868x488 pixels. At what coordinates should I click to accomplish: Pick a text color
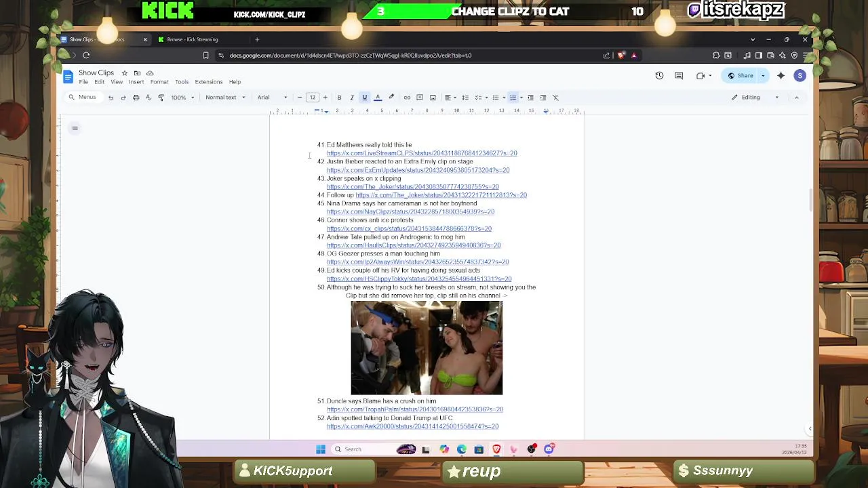(x=378, y=98)
